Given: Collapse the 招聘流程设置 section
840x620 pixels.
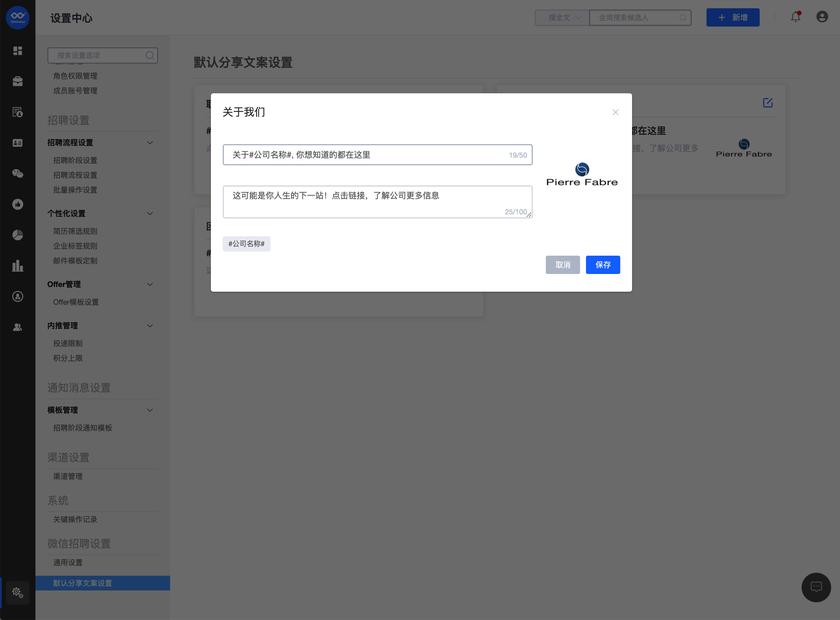Looking at the screenshot, I should (x=150, y=143).
